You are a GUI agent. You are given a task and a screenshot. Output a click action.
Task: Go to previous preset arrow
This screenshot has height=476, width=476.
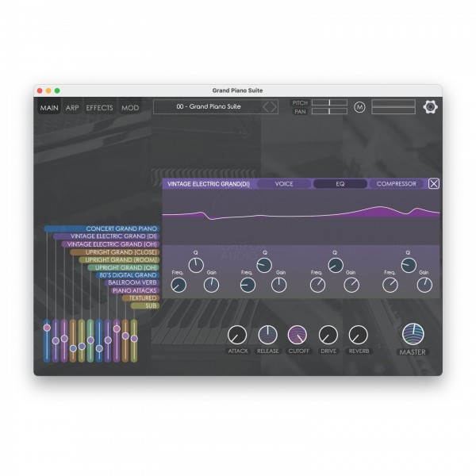coord(266,107)
